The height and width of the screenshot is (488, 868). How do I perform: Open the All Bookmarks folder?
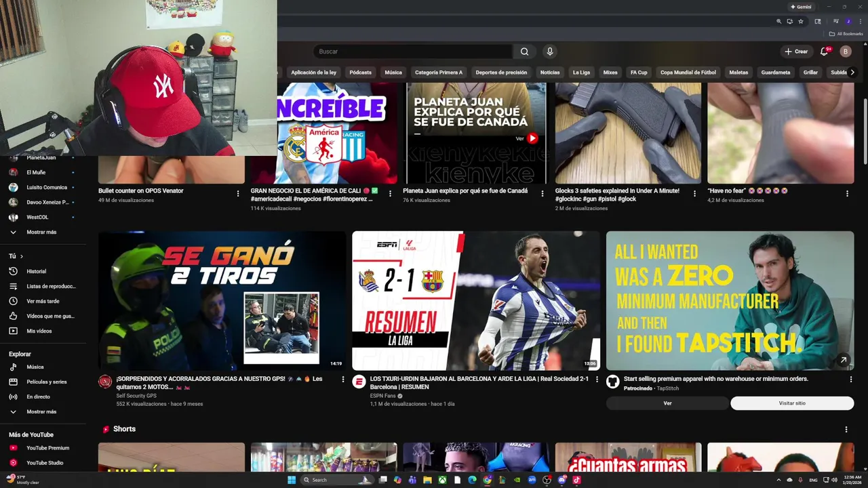[846, 34]
